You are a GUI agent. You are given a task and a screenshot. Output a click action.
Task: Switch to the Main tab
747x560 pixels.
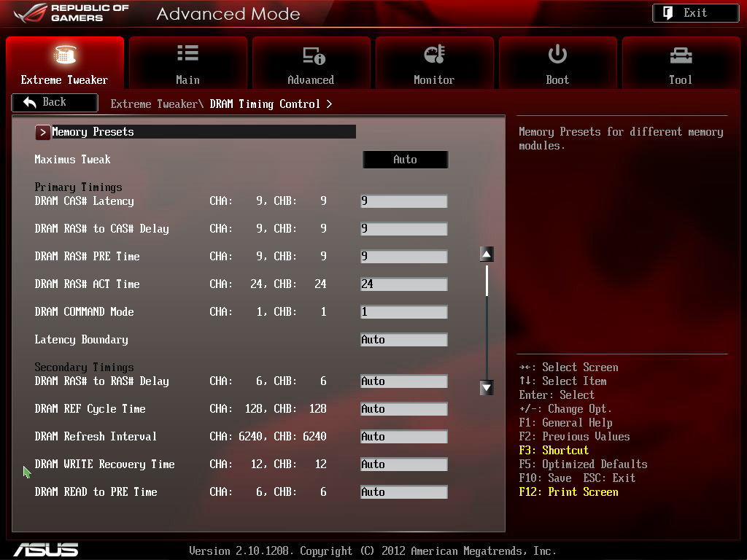coord(187,63)
